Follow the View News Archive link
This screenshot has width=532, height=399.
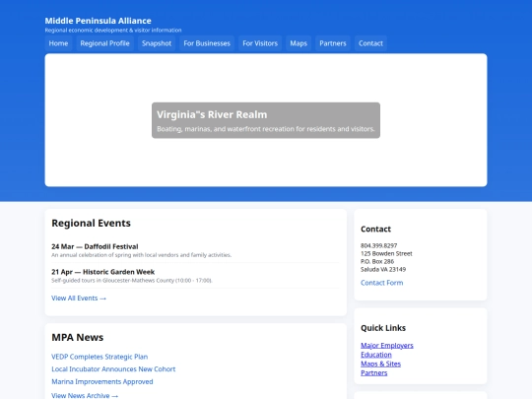[85, 395]
